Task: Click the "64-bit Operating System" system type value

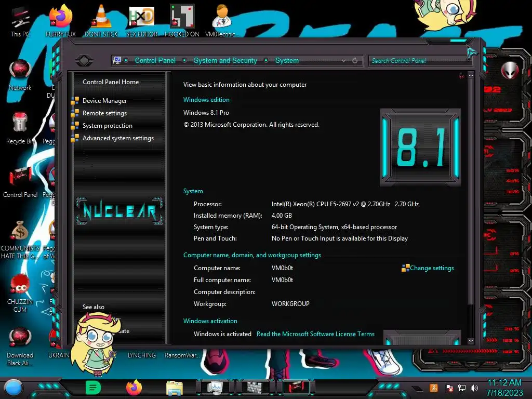Action: (304, 227)
